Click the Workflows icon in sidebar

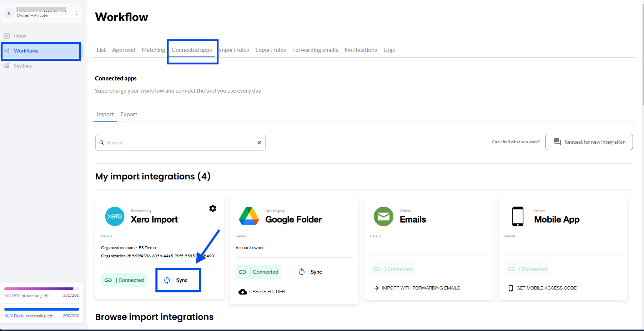[x=7, y=51]
